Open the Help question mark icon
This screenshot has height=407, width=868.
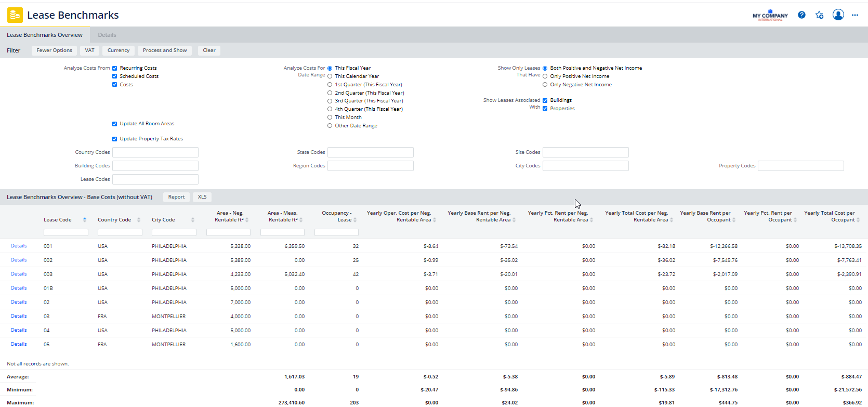point(801,15)
